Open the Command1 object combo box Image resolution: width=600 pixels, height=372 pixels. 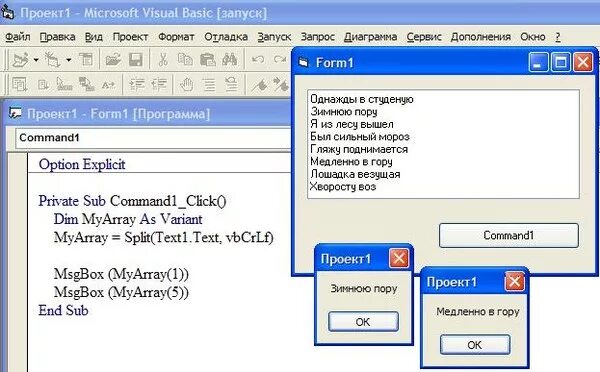point(153,138)
